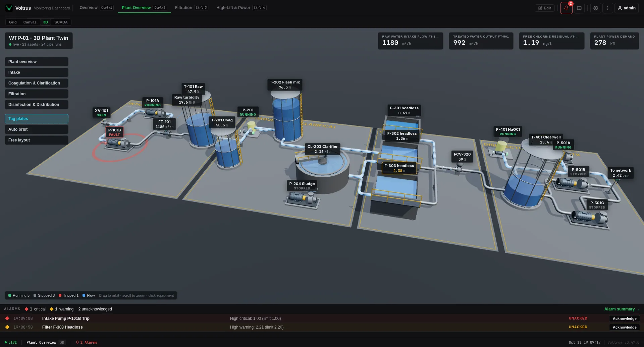
Task: Click the Edit button
Action: click(x=545, y=8)
